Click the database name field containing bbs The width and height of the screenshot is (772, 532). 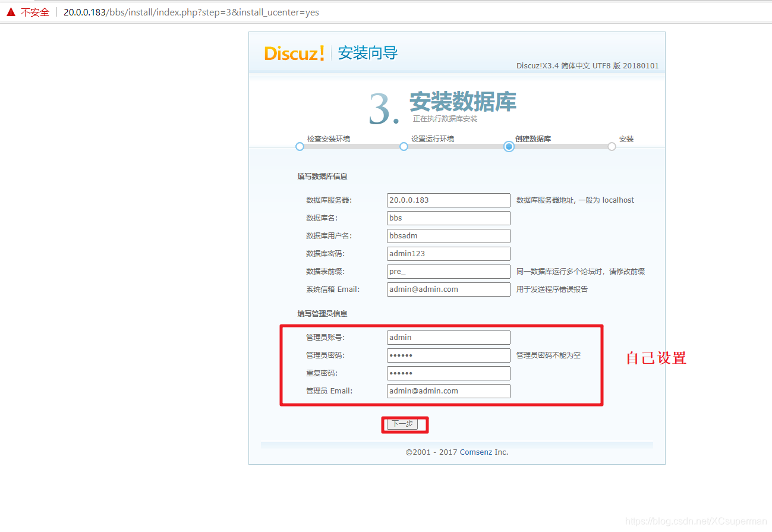click(x=448, y=218)
